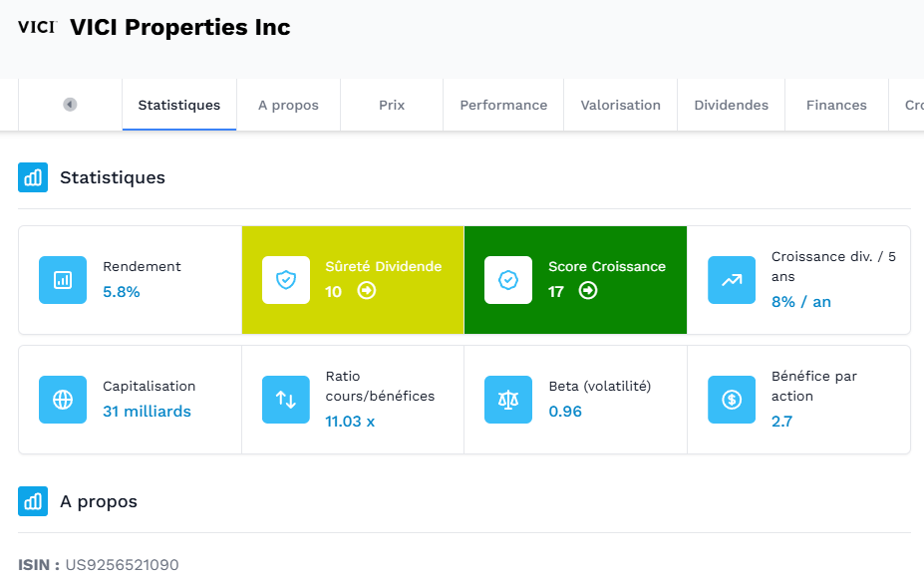Click the 31 milliards capitalisation value

(x=147, y=412)
